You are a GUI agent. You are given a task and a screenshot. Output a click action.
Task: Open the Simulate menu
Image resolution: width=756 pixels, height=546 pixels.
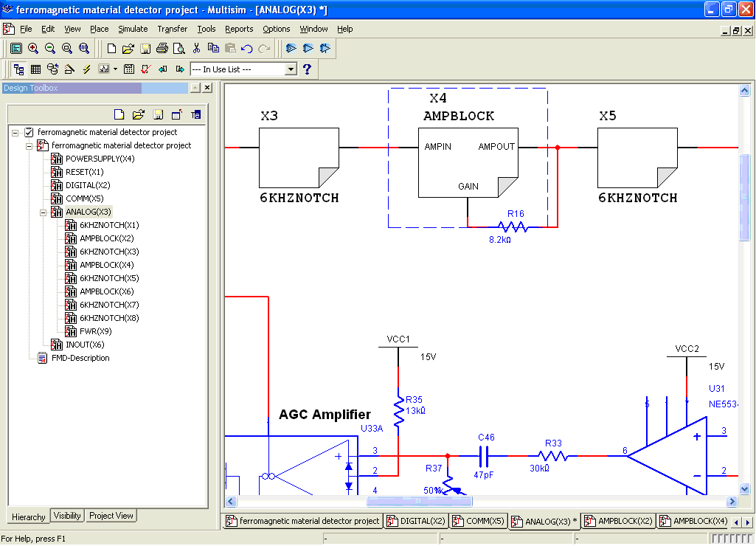pyautogui.click(x=133, y=29)
